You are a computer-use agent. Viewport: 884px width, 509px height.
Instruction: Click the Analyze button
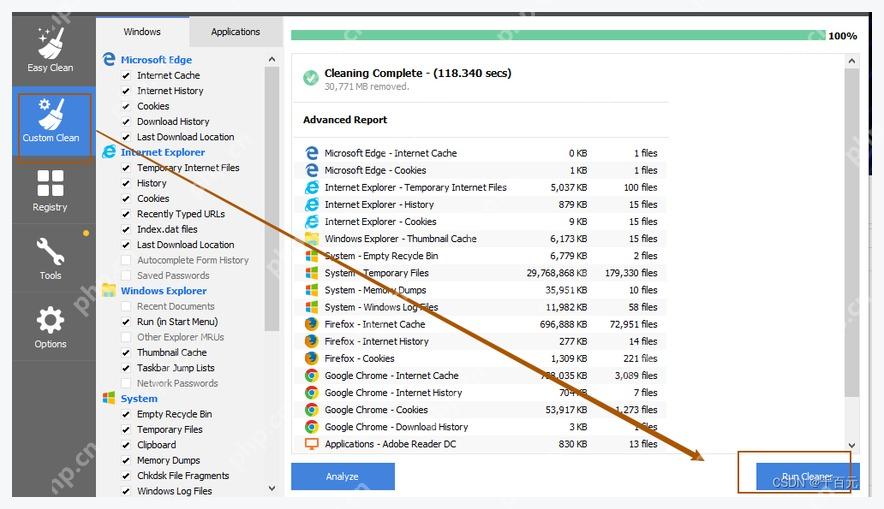point(343,476)
